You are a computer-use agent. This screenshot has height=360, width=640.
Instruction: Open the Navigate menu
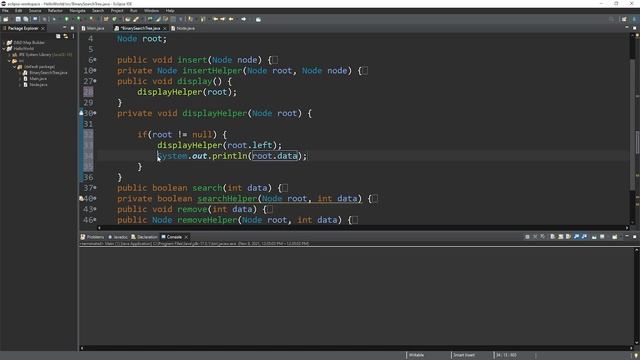point(77,11)
